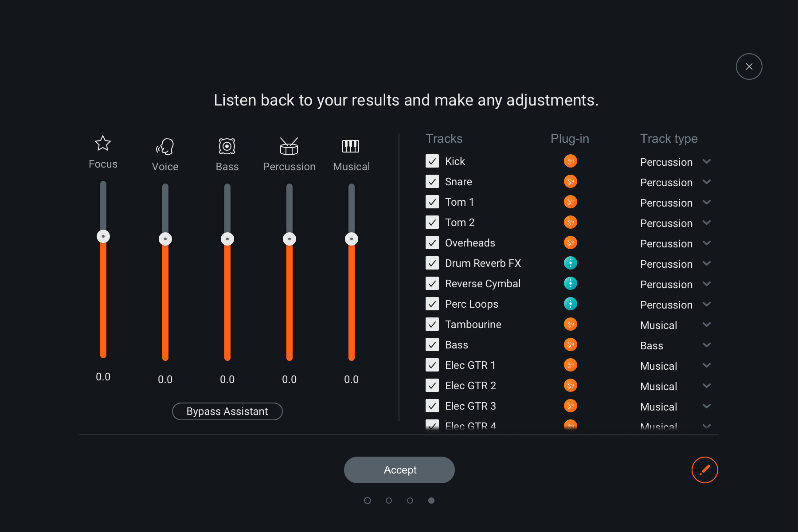798x532 pixels.
Task: Go to the first page indicator dot
Action: click(368, 501)
